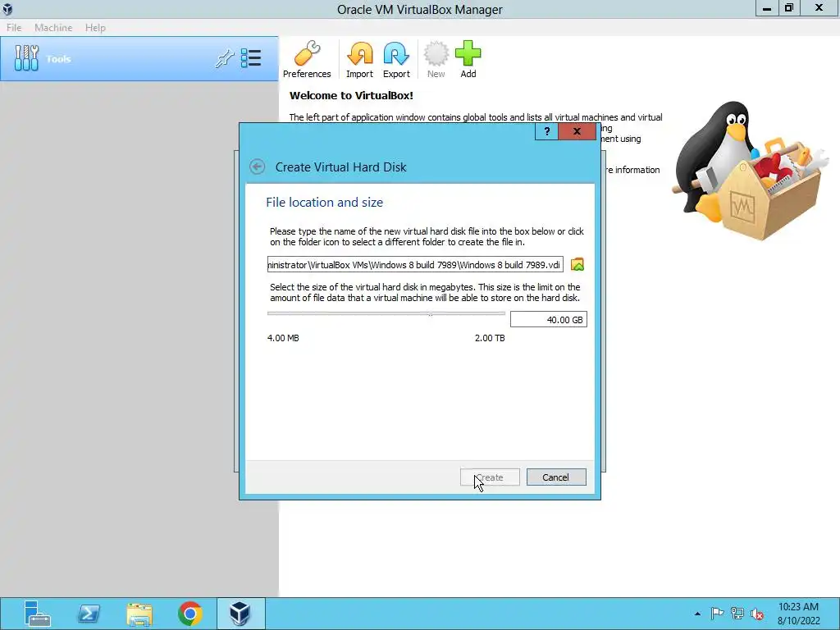Click the 4.00 MB minimum label
This screenshot has height=630, width=840.
283,338
